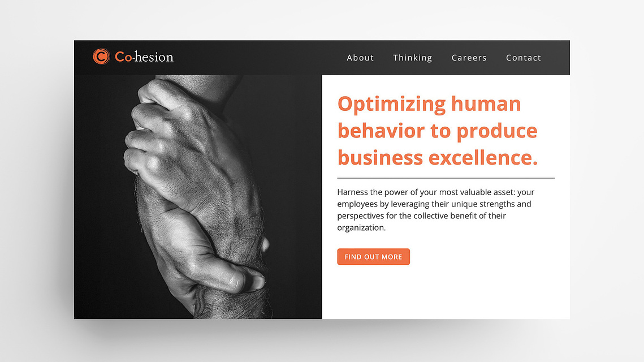Screen dimensions: 644x362
Task: Open the About navigation link
Action: coord(360,58)
